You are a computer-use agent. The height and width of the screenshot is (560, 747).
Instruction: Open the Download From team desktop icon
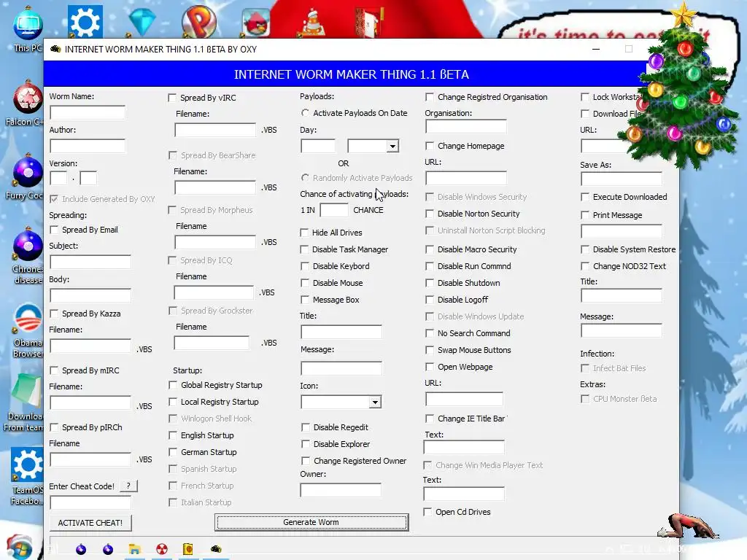tap(25, 402)
